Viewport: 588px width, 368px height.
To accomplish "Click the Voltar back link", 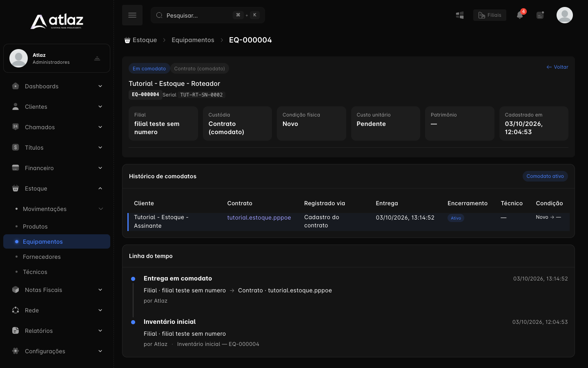I will tap(557, 67).
